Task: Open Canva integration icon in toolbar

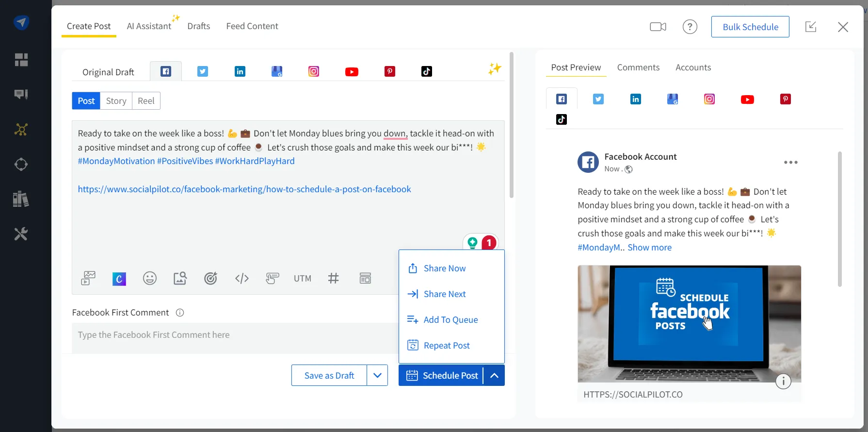Action: (119, 279)
